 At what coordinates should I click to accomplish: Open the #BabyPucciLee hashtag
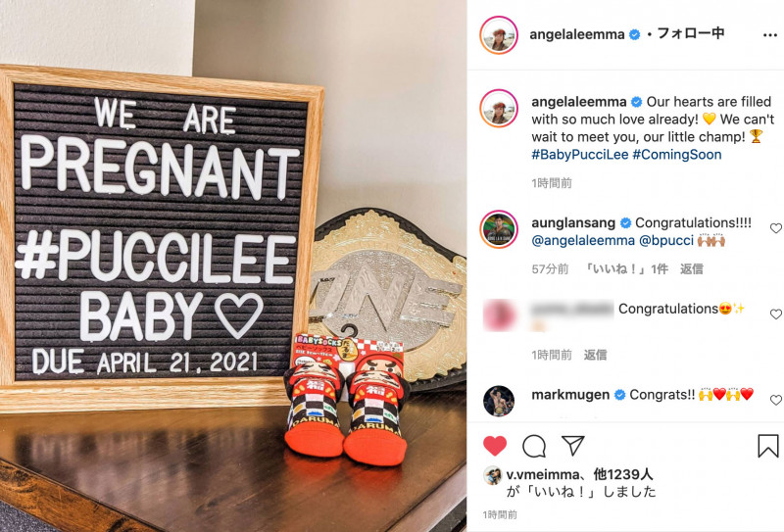[579, 155]
